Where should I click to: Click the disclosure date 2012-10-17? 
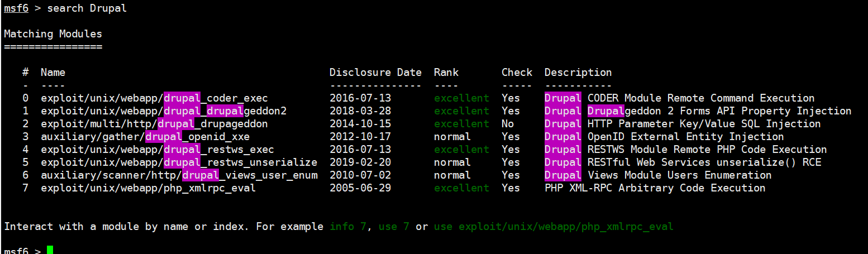pos(360,137)
